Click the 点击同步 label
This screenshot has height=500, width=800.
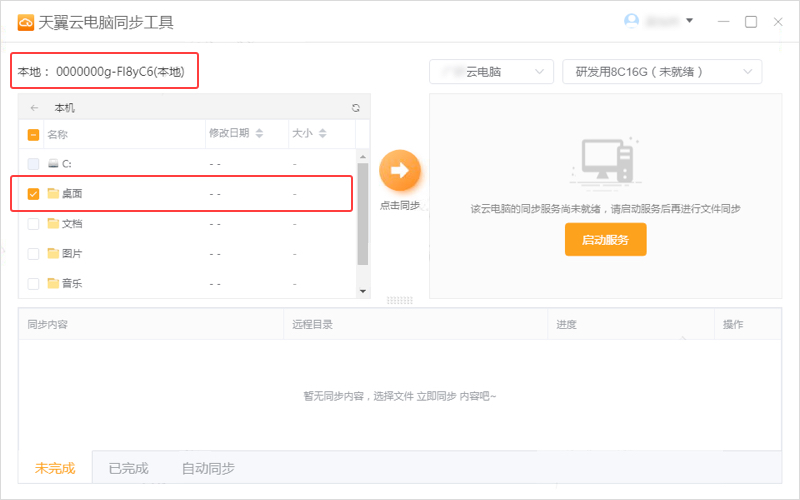[x=400, y=206]
